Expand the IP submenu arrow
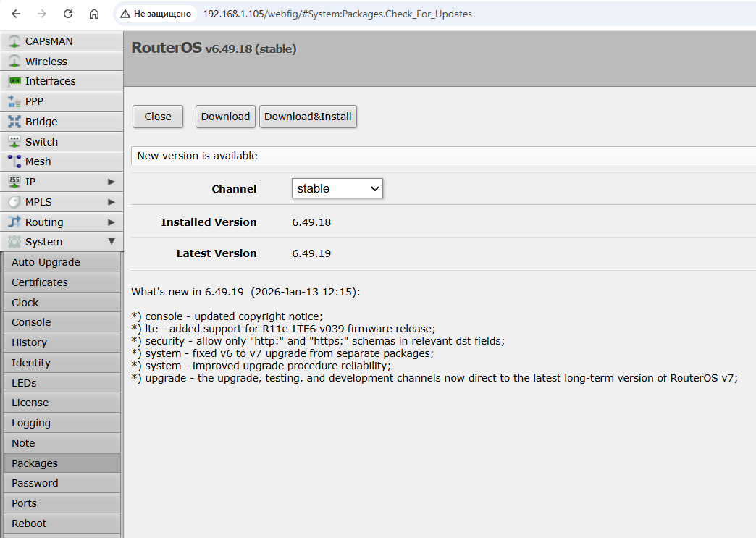Screen dimensions: 756x538 click(x=111, y=182)
